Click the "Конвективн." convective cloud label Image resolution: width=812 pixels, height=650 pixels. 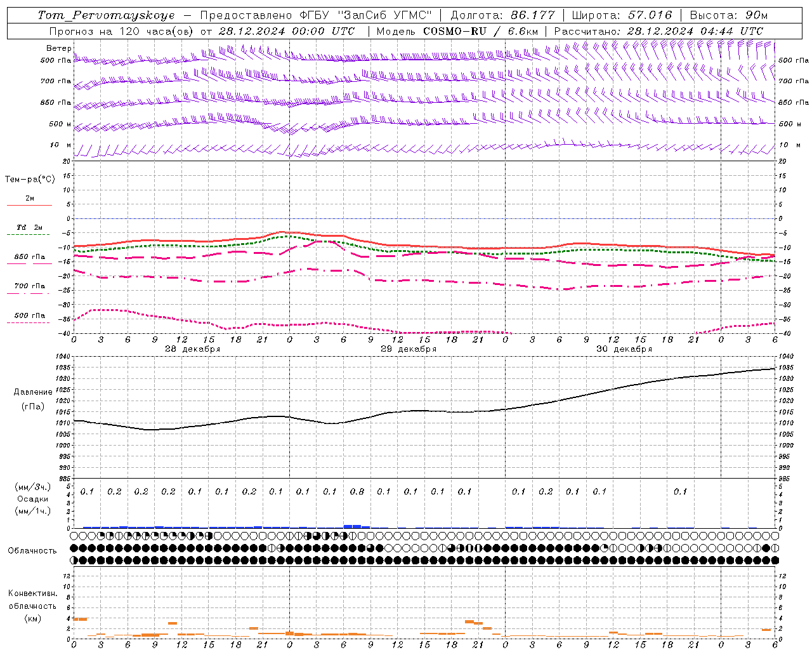(x=32, y=594)
